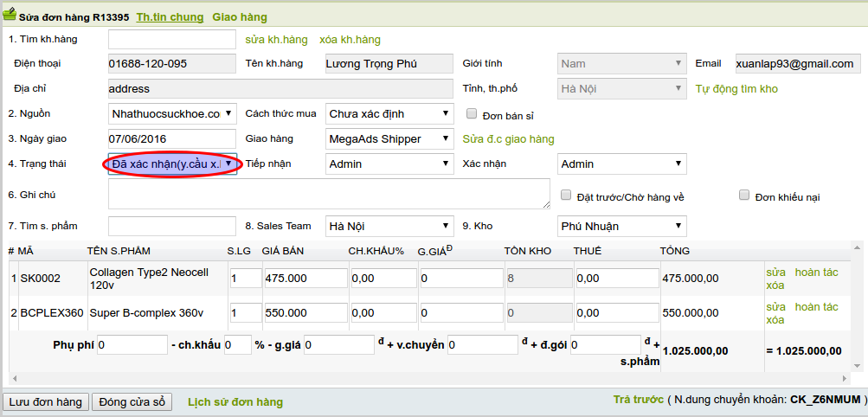
Task: Click the shopping basket order icon
Action: pos(10,16)
